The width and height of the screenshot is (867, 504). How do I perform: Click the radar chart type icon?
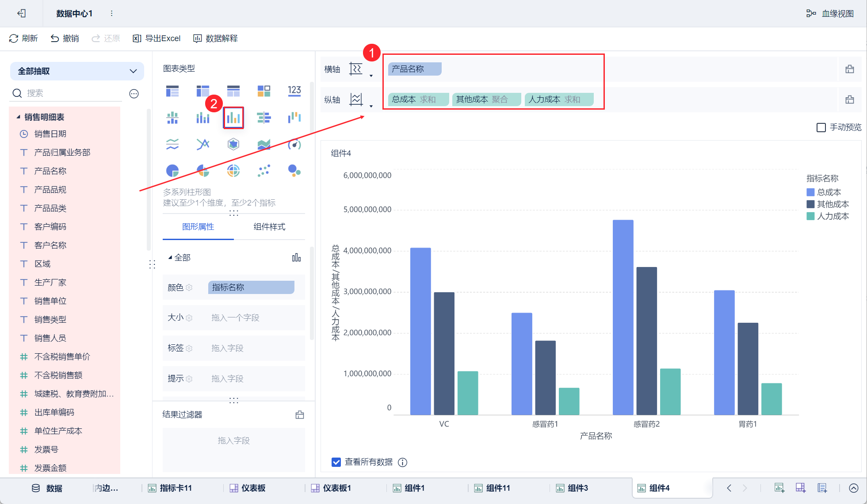coord(233,144)
